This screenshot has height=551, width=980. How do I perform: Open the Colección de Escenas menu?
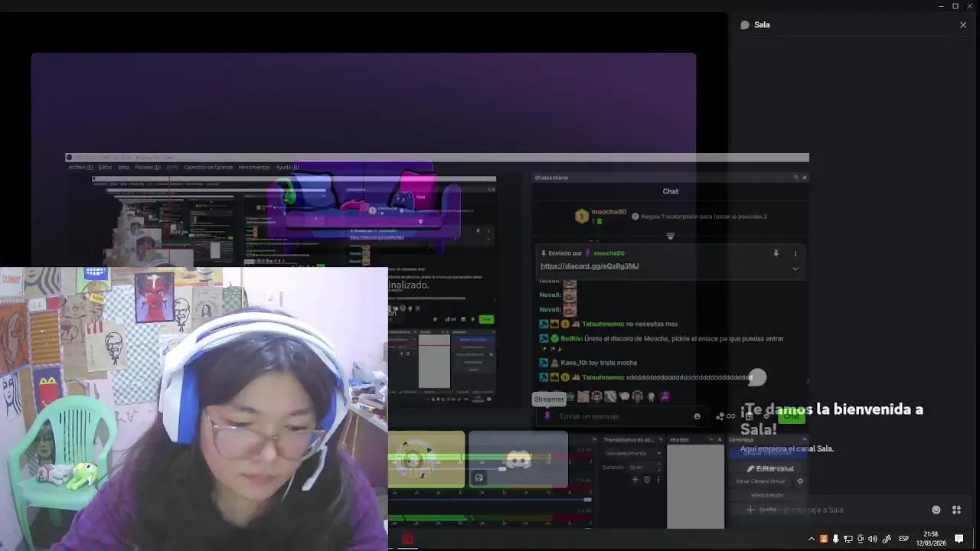click(x=208, y=167)
